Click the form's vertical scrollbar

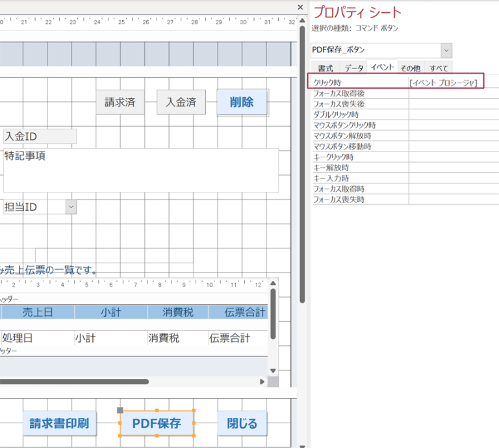pyautogui.click(x=301, y=163)
